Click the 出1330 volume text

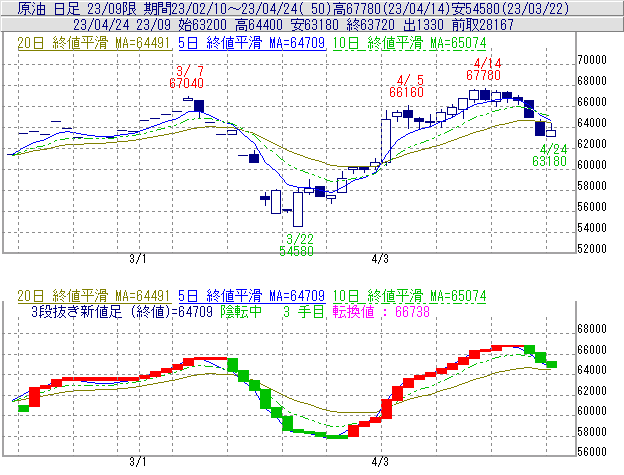coord(423,25)
